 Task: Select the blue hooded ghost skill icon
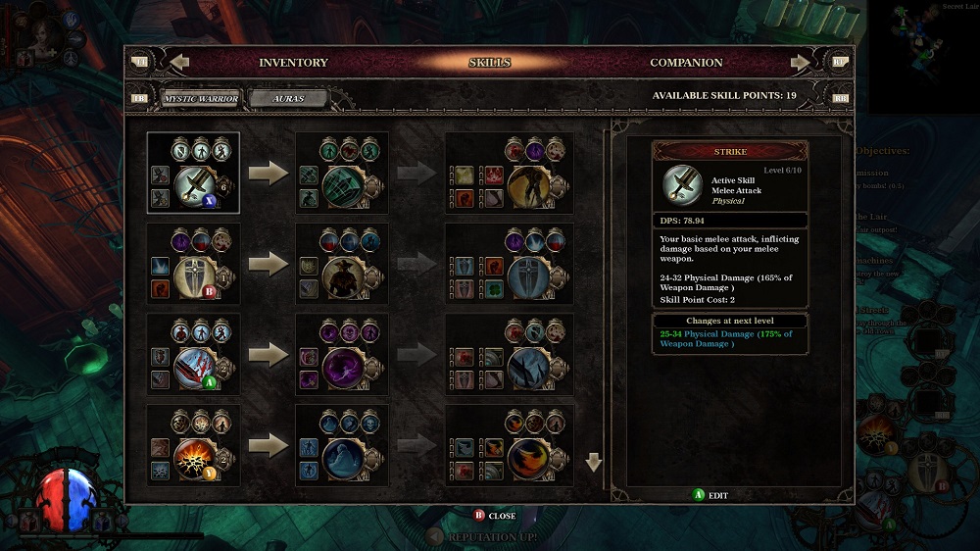coord(344,459)
